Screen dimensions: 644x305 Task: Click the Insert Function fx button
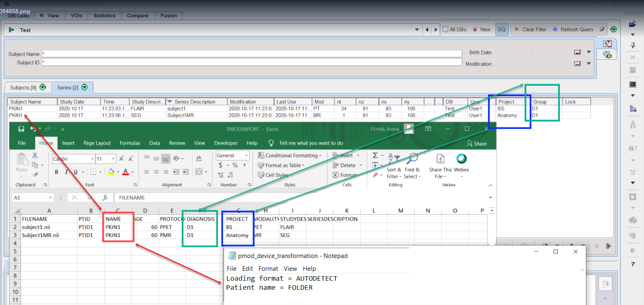point(105,197)
